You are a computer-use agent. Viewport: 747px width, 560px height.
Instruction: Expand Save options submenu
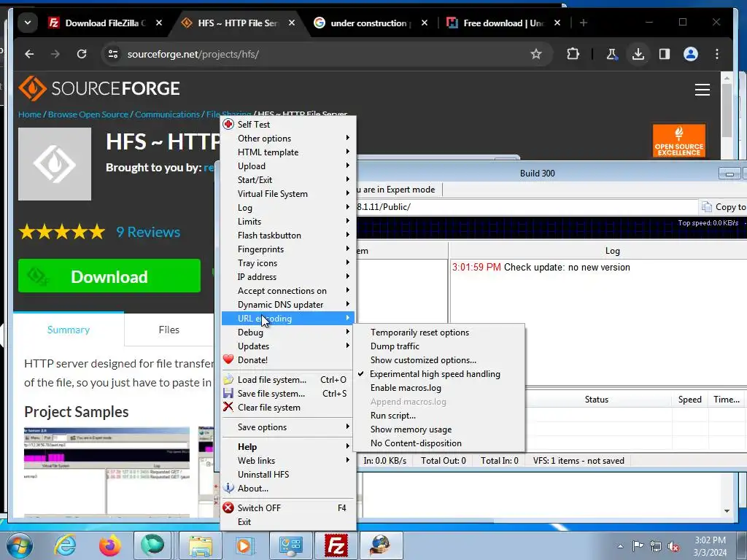pyautogui.click(x=289, y=427)
